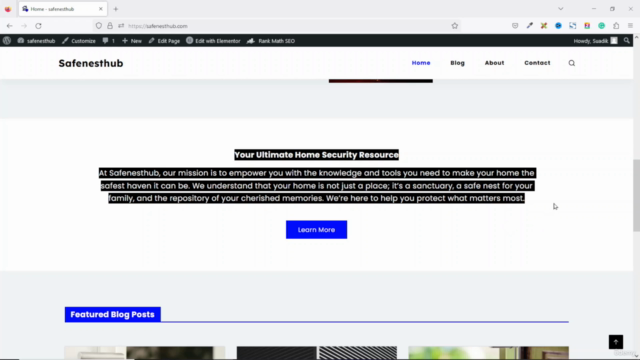Click the scroll-to-top arrow button
Screen dimensions: 640x360
[616, 342]
